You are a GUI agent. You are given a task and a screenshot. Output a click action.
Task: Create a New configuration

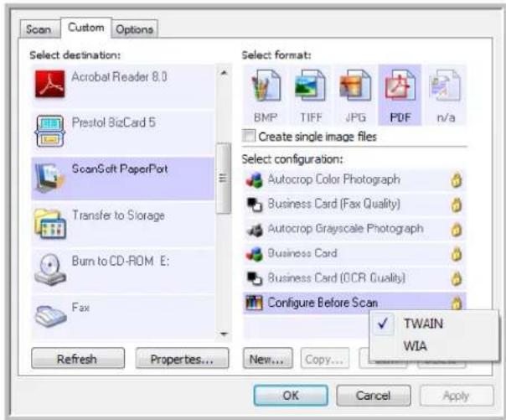(x=267, y=358)
